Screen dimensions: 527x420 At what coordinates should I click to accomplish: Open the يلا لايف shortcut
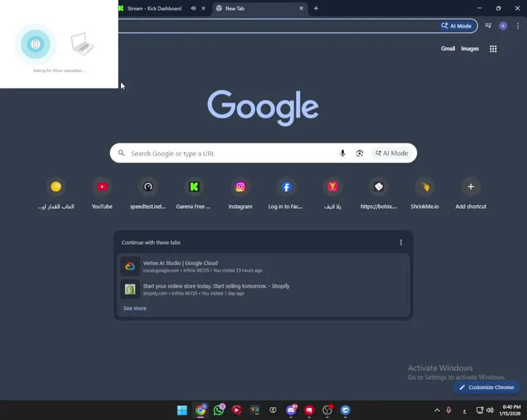coord(333,194)
